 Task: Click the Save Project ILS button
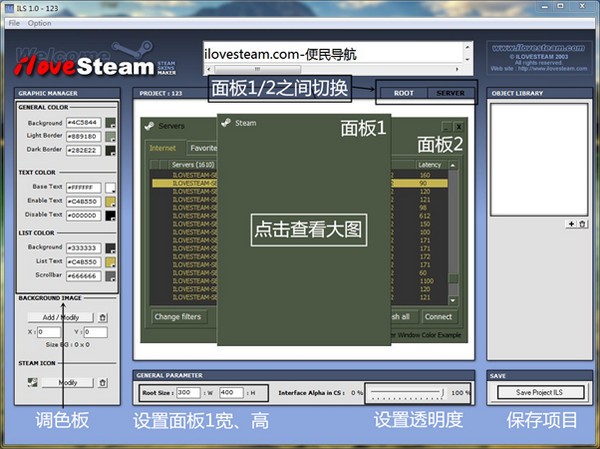coord(540,392)
